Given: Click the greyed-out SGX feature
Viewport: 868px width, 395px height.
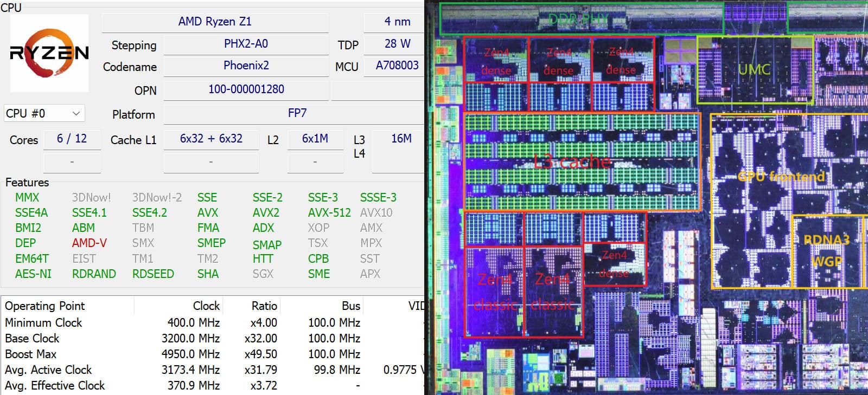Looking at the screenshot, I should point(263,274).
